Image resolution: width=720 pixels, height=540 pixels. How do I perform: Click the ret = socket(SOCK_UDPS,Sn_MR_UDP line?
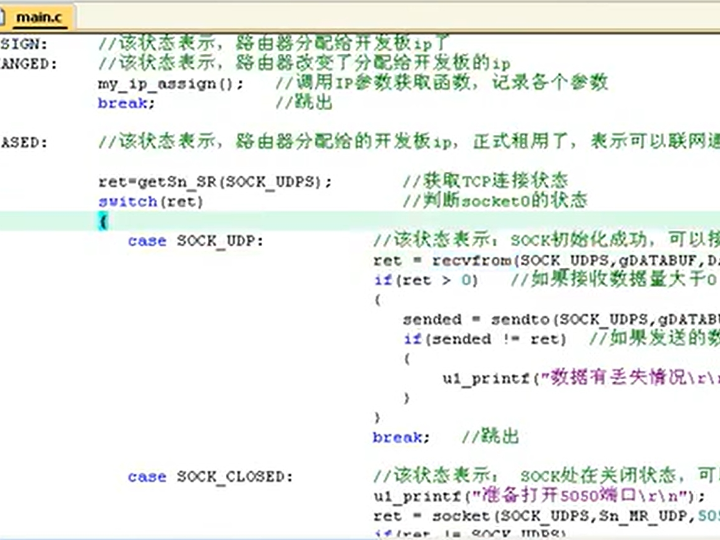point(545,516)
